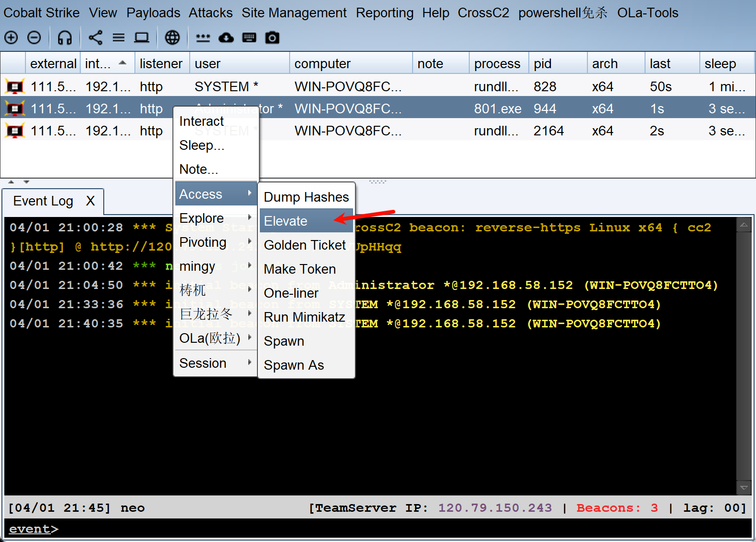The height and width of the screenshot is (542, 756).
Task: Open the Help menu
Action: pyautogui.click(x=436, y=13)
